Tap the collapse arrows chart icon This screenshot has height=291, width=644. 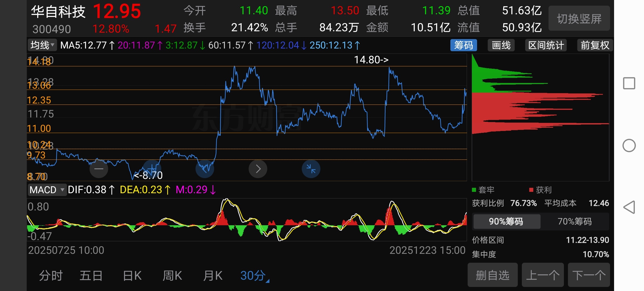pos(311,169)
